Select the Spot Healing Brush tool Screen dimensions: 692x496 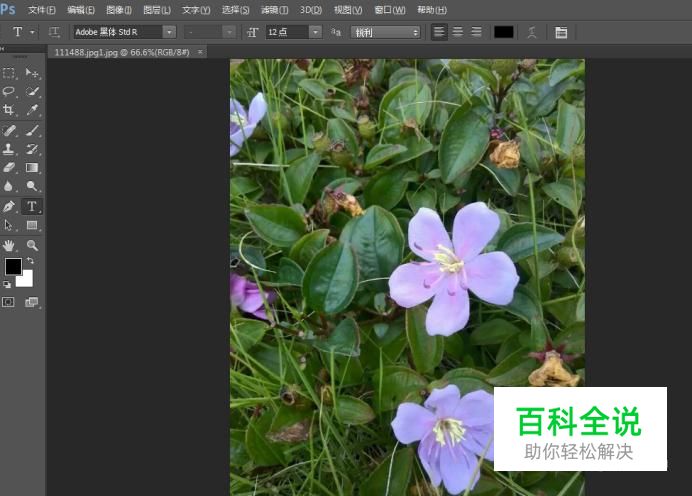pos(9,131)
